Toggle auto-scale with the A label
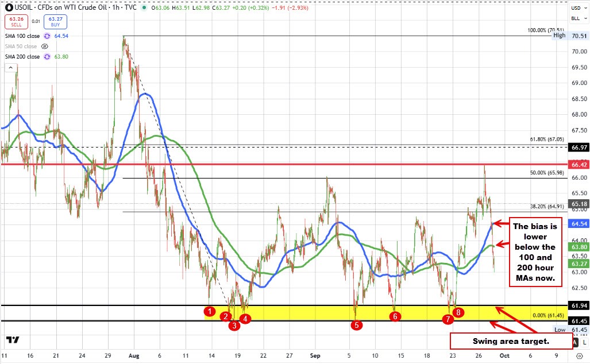 point(575,342)
